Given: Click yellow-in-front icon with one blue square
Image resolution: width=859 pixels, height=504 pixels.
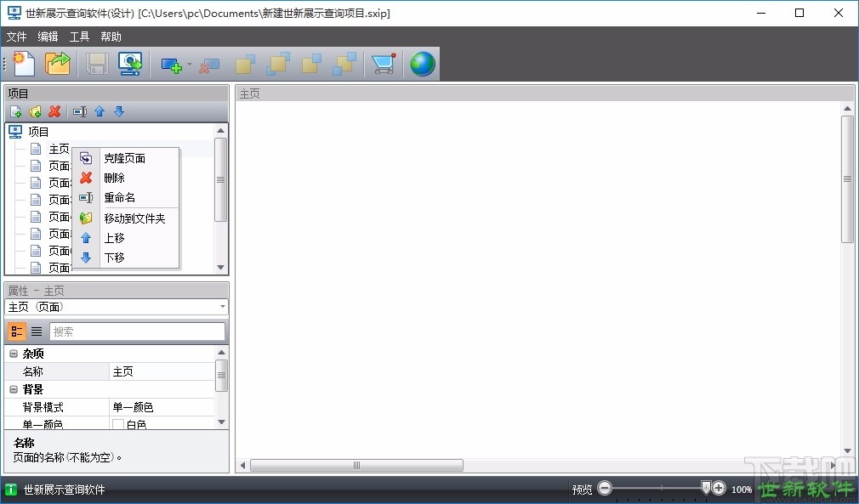Looking at the screenshot, I should pyautogui.click(x=245, y=64).
